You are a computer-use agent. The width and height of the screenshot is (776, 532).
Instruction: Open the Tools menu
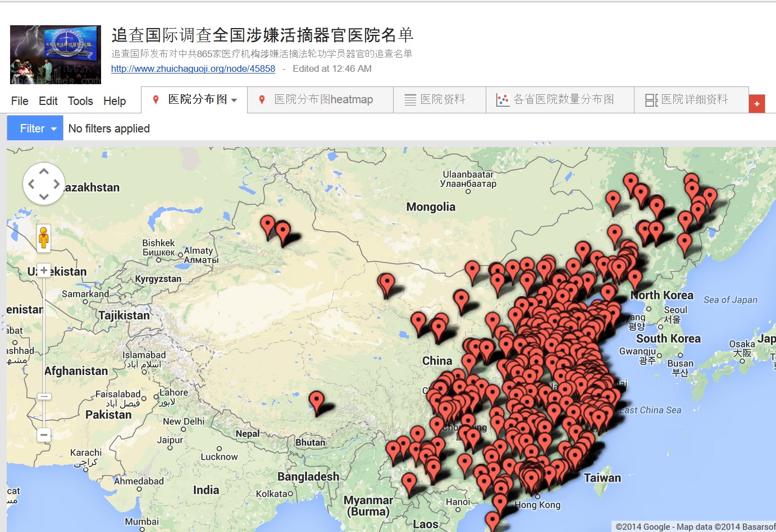click(x=80, y=101)
